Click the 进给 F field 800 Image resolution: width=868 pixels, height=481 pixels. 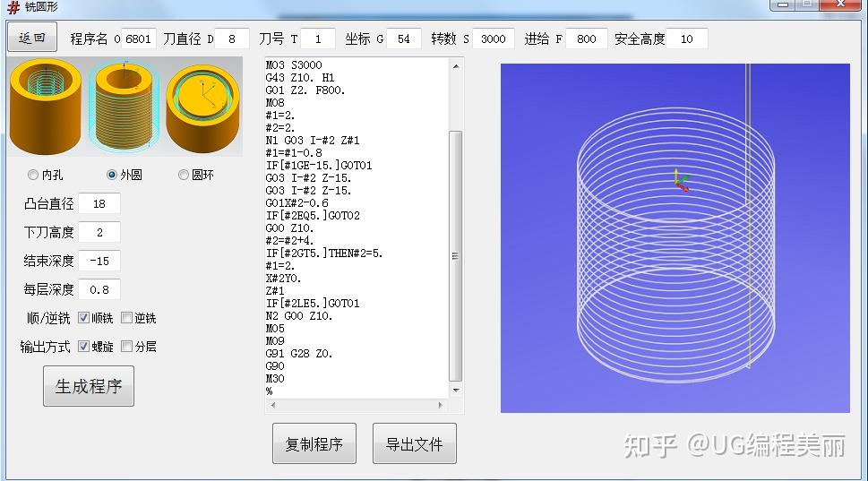[586, 39]
